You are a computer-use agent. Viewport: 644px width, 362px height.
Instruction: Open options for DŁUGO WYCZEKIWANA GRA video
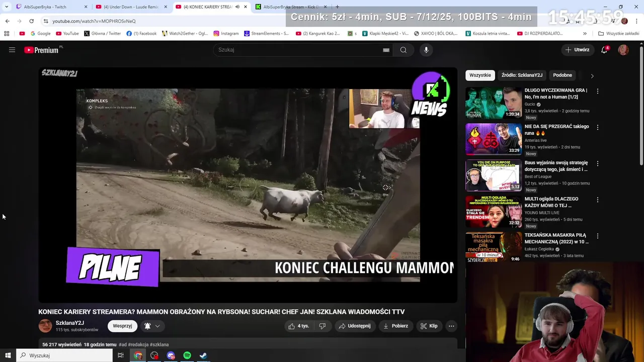pyautogui.click(x=598, y=91)
